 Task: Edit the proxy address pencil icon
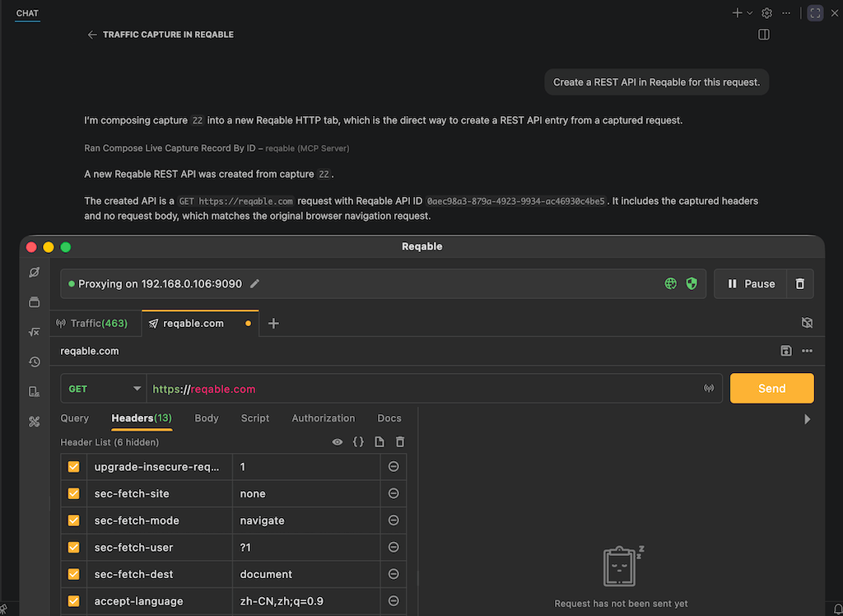tap(255, 283)
